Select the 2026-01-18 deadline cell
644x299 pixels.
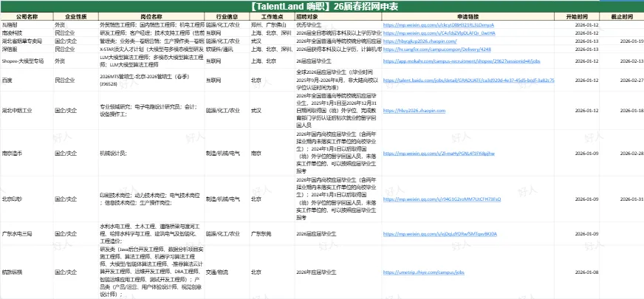621,111
